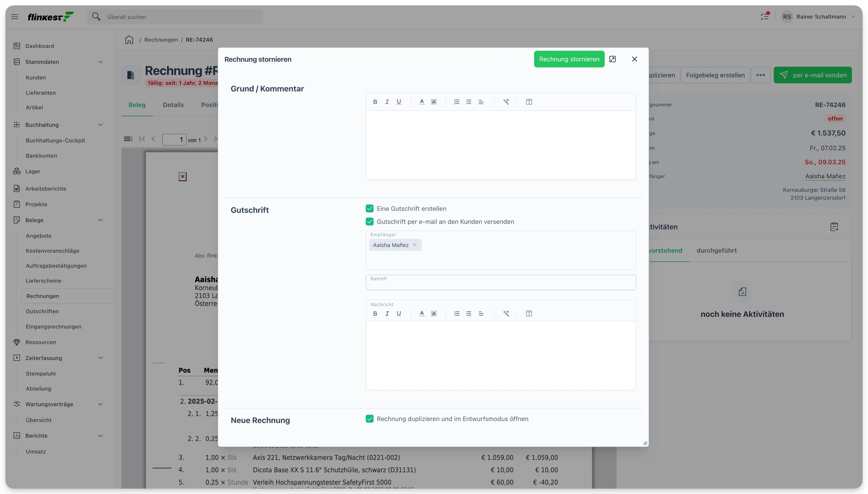Go to home via breadcrumb house icon
Viewport: 868px width, 494px height.
pos(129,40)
